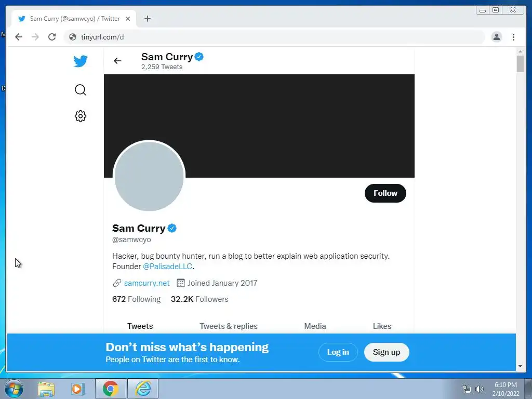Open the Media tab
532x399 pixels.
tap(315, 326)
